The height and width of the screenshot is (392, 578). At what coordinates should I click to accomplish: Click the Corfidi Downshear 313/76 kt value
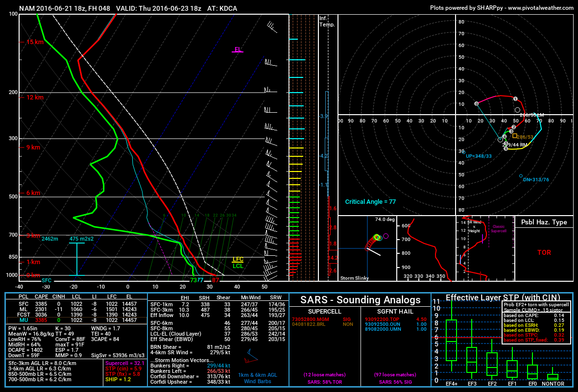pyautogui.click(x=218, y=376)
